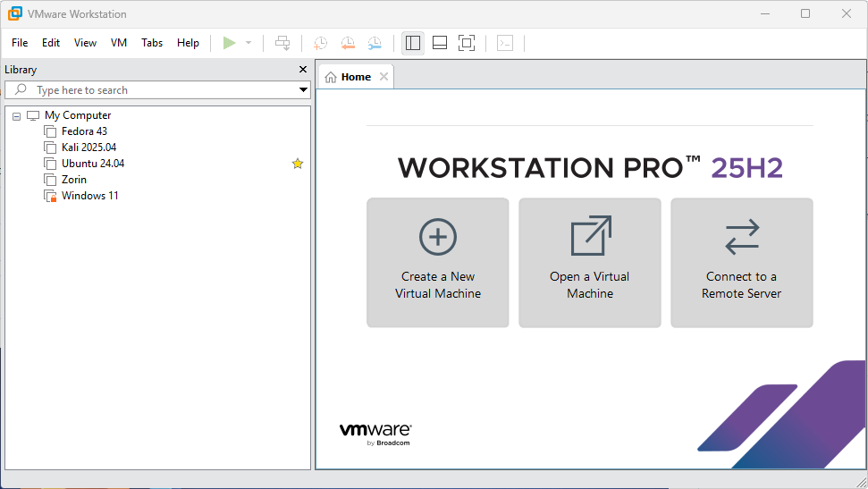This screenshot has width=868, height=489.
Task: Click Open a Virtual Machine
Action: coord(590,263)
